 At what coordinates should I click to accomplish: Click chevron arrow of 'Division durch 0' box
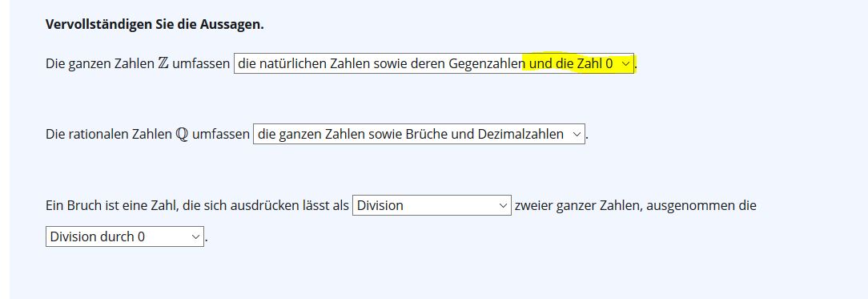(195, 236)
